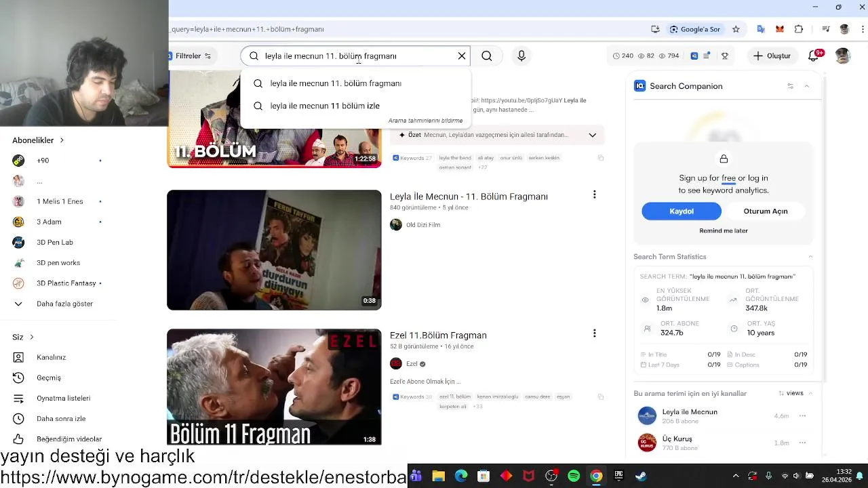
Task: Open options for Leyla ile Mecnun channel row
Action: pyautogui.click(x=802, y=415)
